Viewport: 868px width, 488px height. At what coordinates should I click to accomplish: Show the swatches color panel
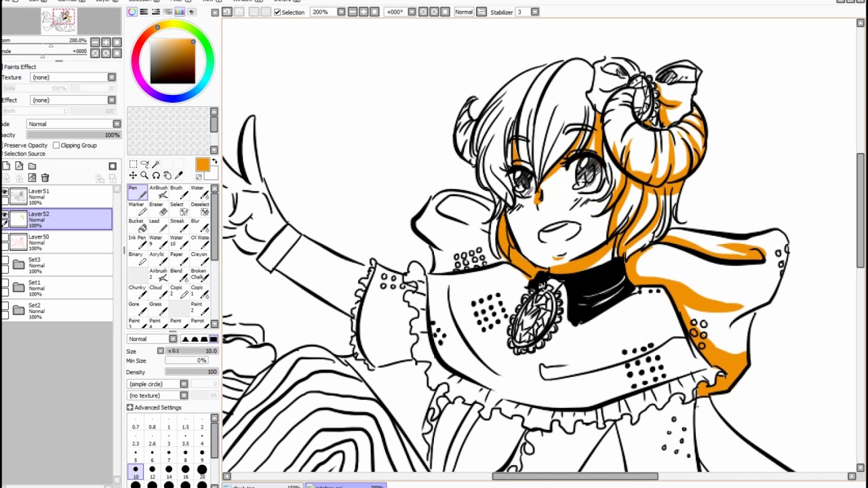[x=180, y=12]
